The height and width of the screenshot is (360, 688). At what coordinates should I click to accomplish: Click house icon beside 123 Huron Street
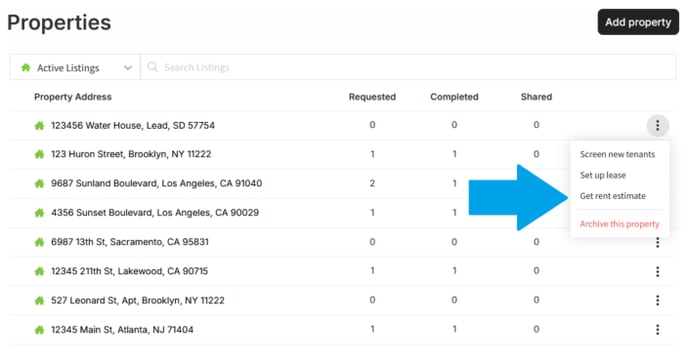pyautogui.click(x=39, y=155)
